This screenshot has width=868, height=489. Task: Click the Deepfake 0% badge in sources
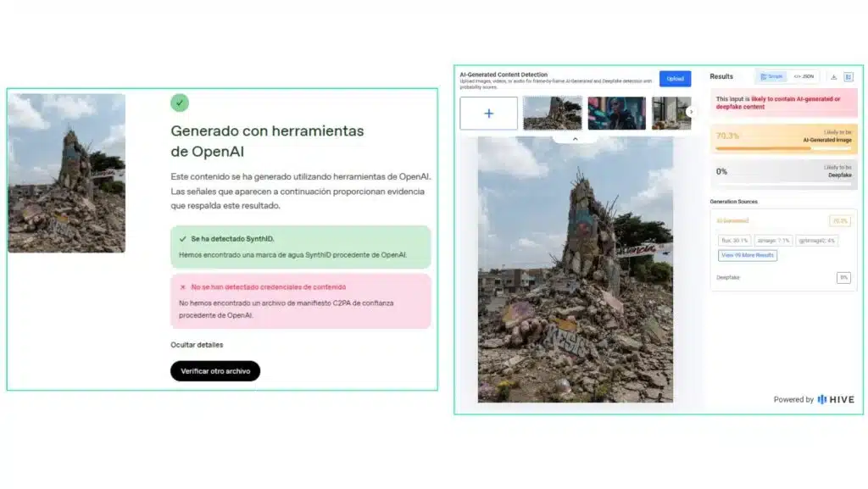click(x=843, y=278)
